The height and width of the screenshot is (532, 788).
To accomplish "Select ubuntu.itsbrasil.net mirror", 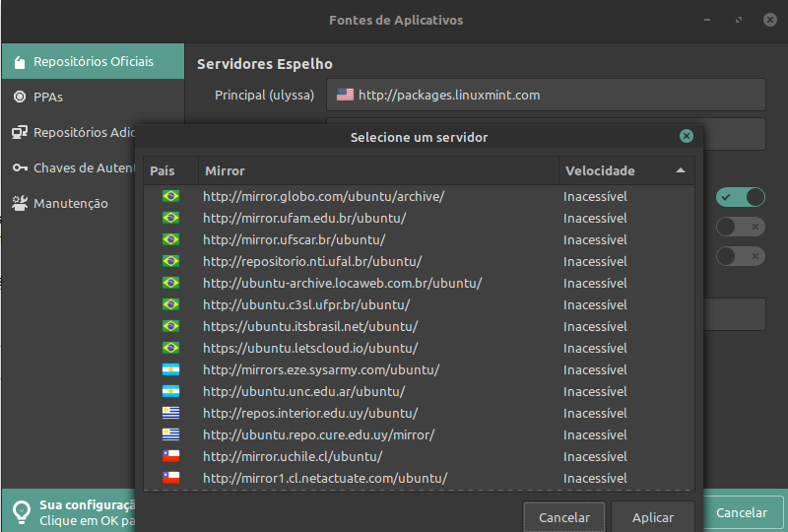I will (420, 326).
